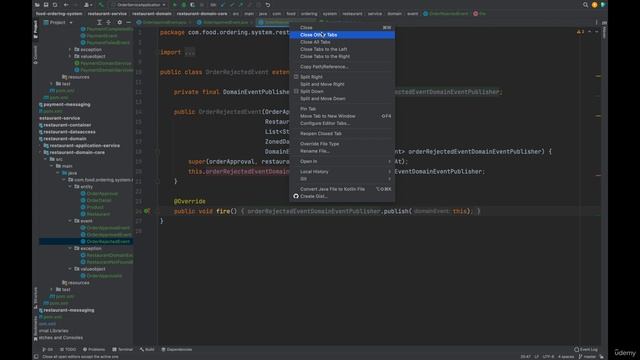Click the warning indicator in editor corner
The width and height of the screenshot is (640, 360).
click(x=580, y=32)
